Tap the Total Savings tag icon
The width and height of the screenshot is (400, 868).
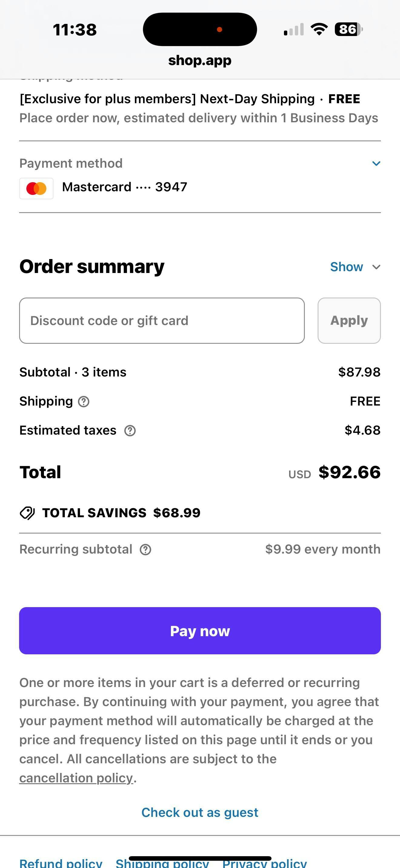[27, 513]
